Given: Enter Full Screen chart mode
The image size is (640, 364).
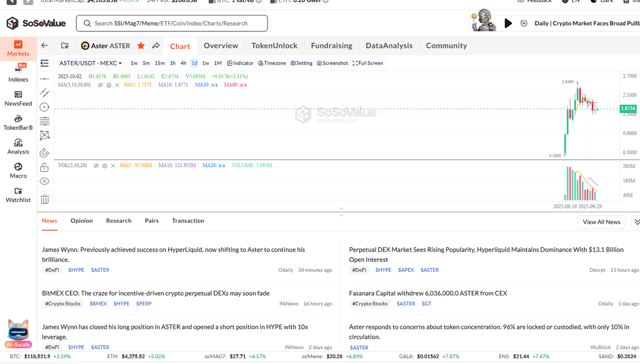Looking at the screenshot, I should [x=368, y=63].
